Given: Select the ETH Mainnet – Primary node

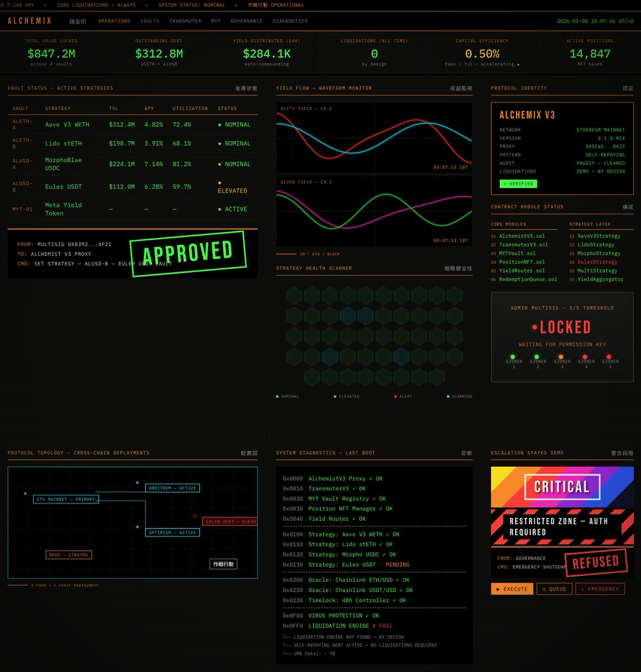Looking at the screenshot, I should pos(66,499).
